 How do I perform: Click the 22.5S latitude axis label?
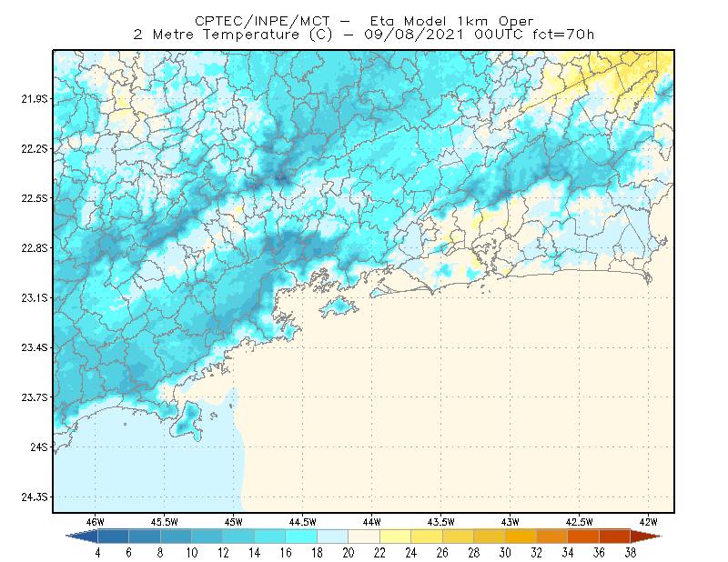[35, 198]
